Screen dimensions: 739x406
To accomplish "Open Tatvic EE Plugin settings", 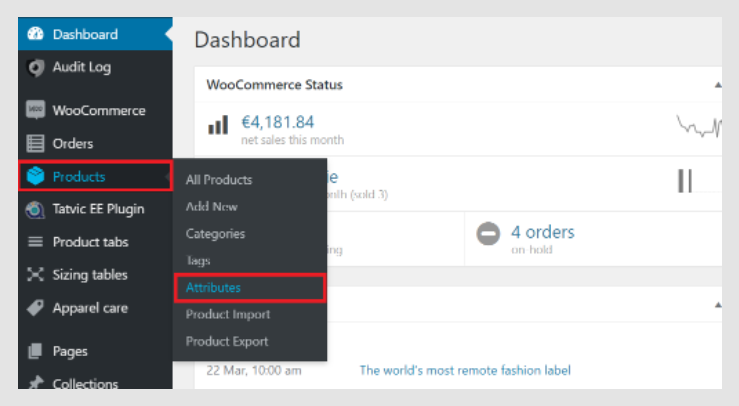I will click(x=95, y=209).
